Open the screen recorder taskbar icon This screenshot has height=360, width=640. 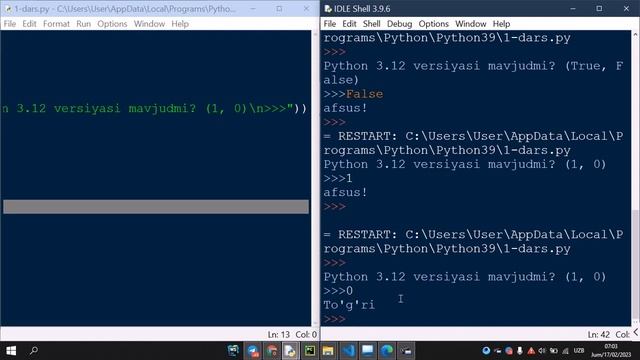pos(406,351)
